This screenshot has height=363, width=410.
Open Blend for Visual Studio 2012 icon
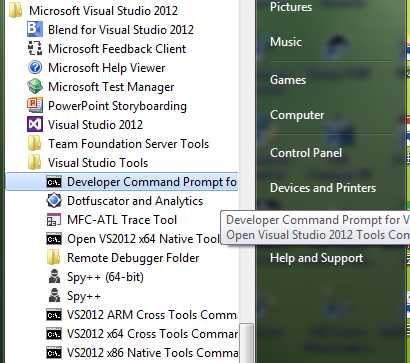point(35,29)
